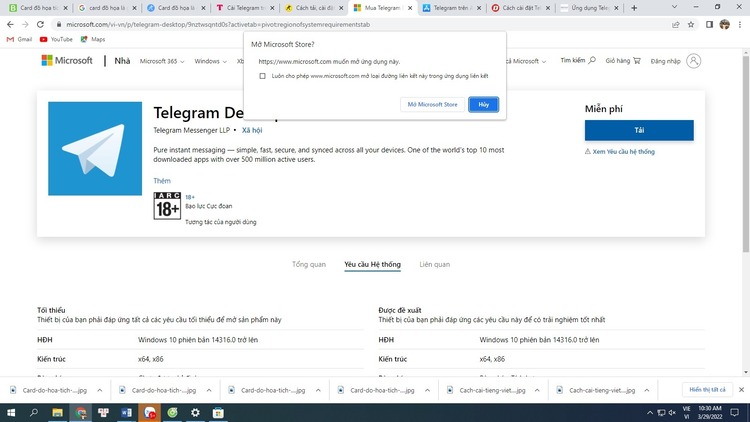Switch to the Cài Telegram browser tab
750x422 pixels.
[x=244, y=8]
